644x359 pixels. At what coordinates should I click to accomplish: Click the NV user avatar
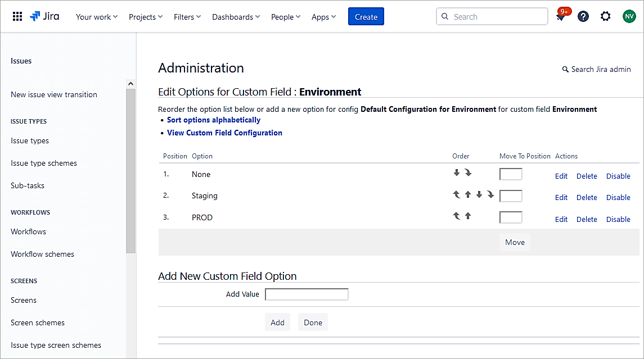[629, 17]
